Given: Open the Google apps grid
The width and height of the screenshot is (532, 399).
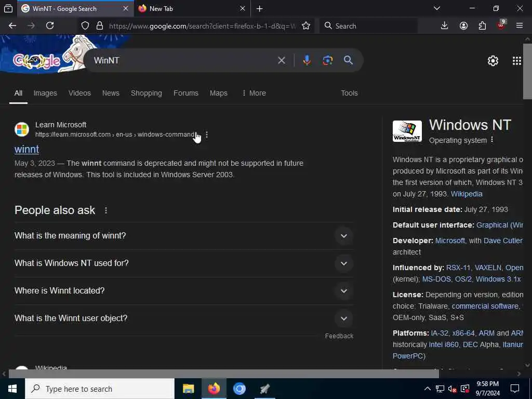Looking at the screenshot, I should click(x=516, y=61).
